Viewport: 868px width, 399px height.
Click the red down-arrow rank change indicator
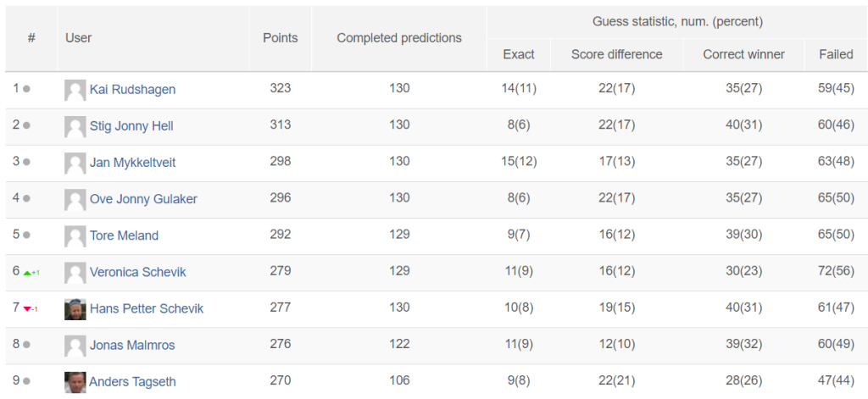tap(31, 309)
